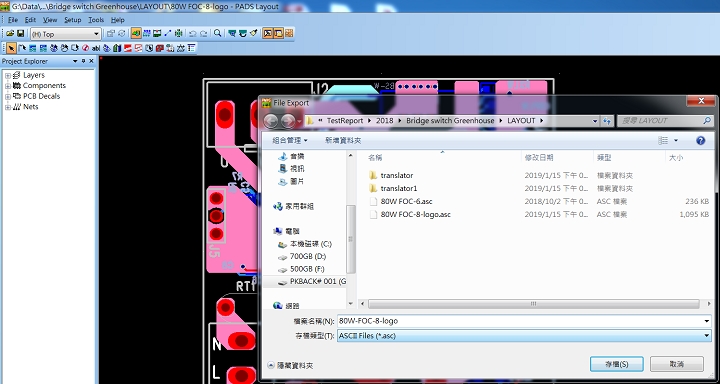Screen dimensions: 720x384
Task: Open the 組合管理 organize dropdown
Action: (x=290, y=141)
